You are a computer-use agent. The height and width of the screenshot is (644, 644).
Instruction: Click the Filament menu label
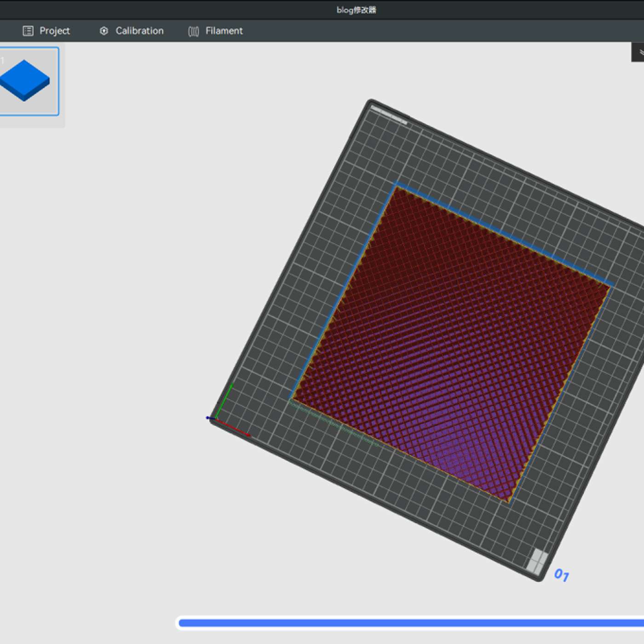(x=224, y=31)
